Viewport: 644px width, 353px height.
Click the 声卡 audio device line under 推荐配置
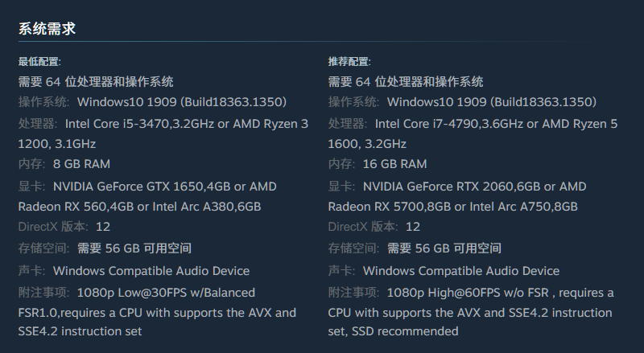(x=444, y=270)
